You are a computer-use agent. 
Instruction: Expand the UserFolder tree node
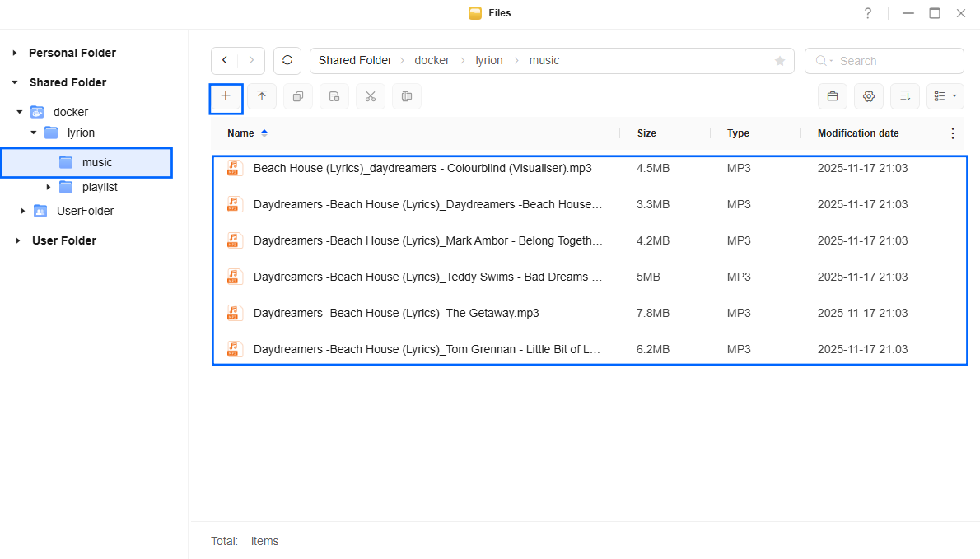point(23,212)
